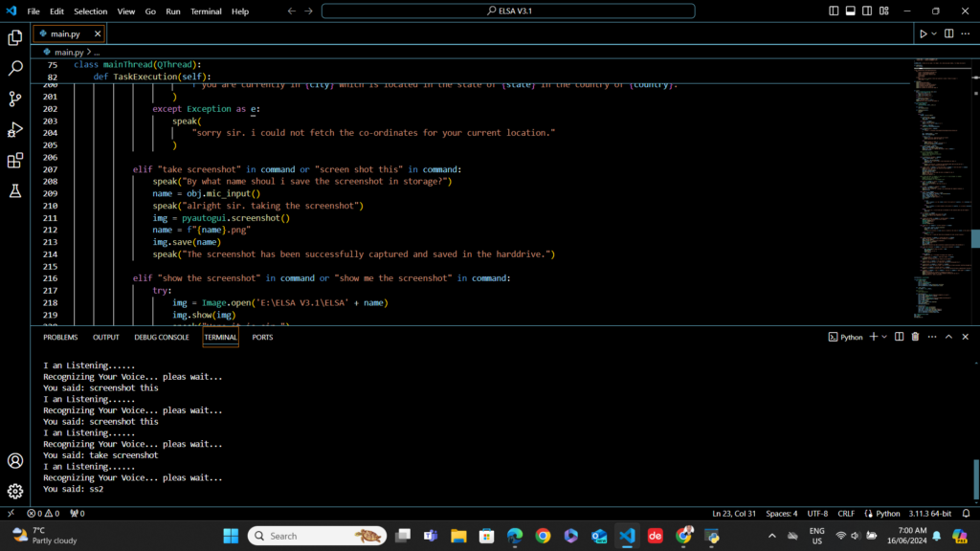Open the Selection menu
Screen dimensions: 980x551
pyautogui.click(x=91, y=11)
